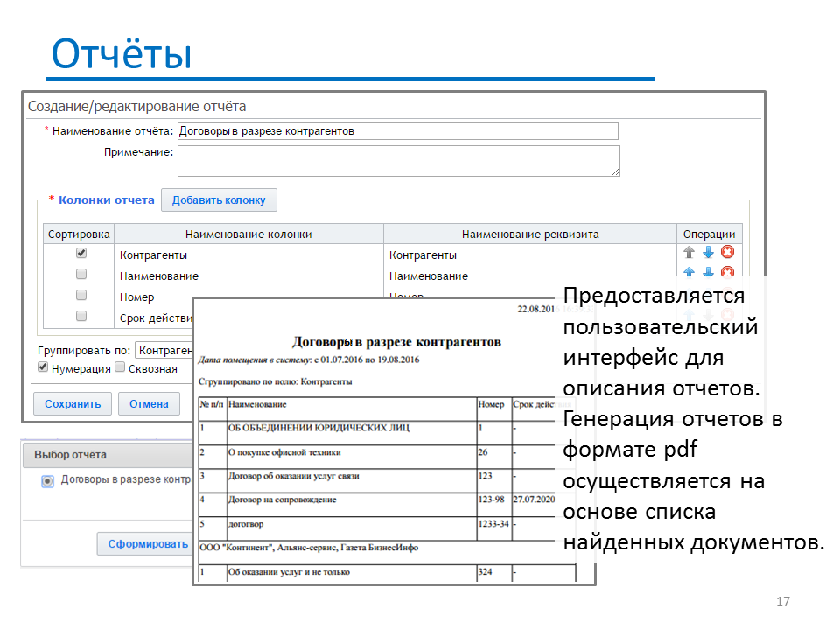Click the Наименование реквизита header

click(x=530, y=234)
